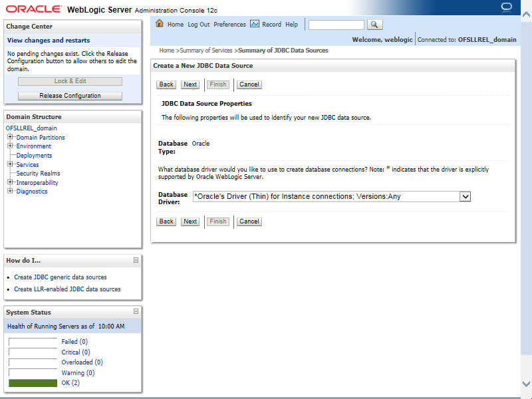Click the Oracle logo icon at top right
The height and width of the screenshot is (399, 532).
tap(506, 7)
